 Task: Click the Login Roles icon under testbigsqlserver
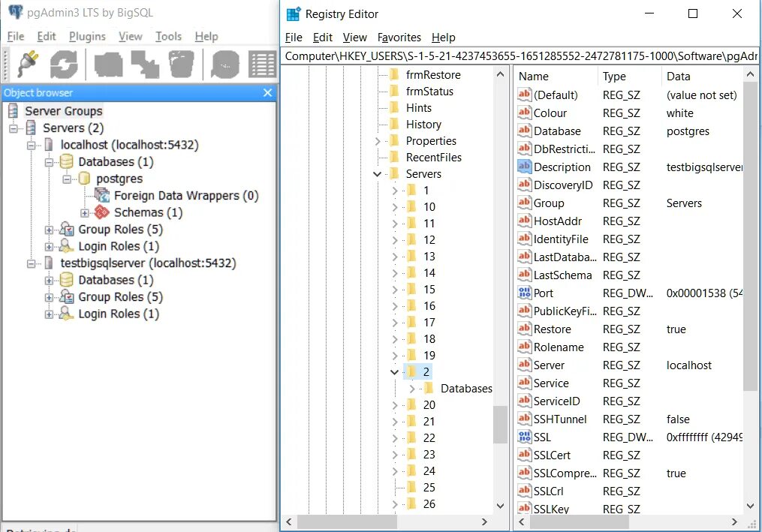point(67,314)
